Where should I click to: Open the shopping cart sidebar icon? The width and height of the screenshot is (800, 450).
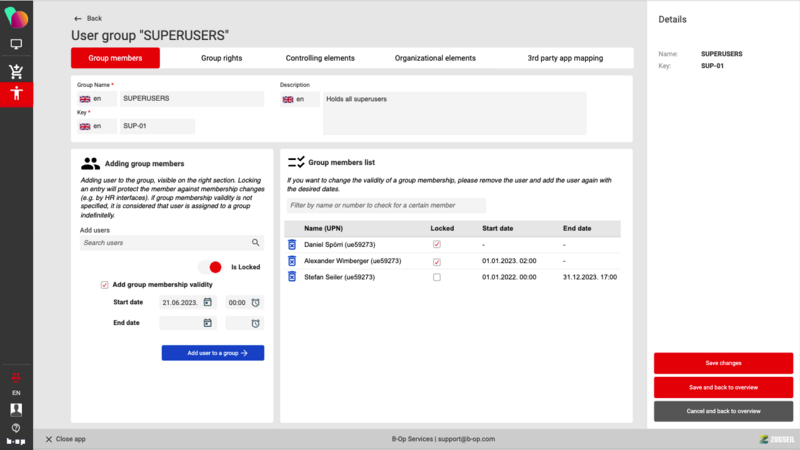pyautogui.click(x=16, y=70)
